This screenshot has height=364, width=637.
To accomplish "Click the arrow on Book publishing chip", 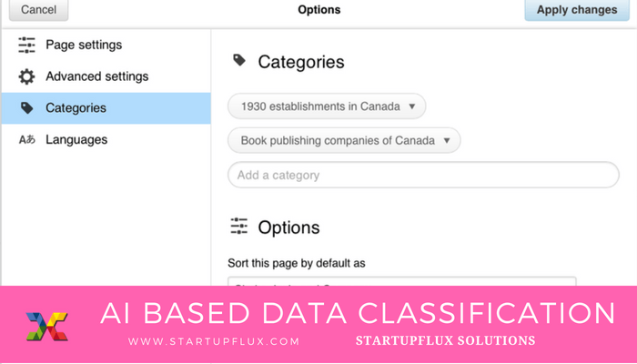I will coord(447,140).
